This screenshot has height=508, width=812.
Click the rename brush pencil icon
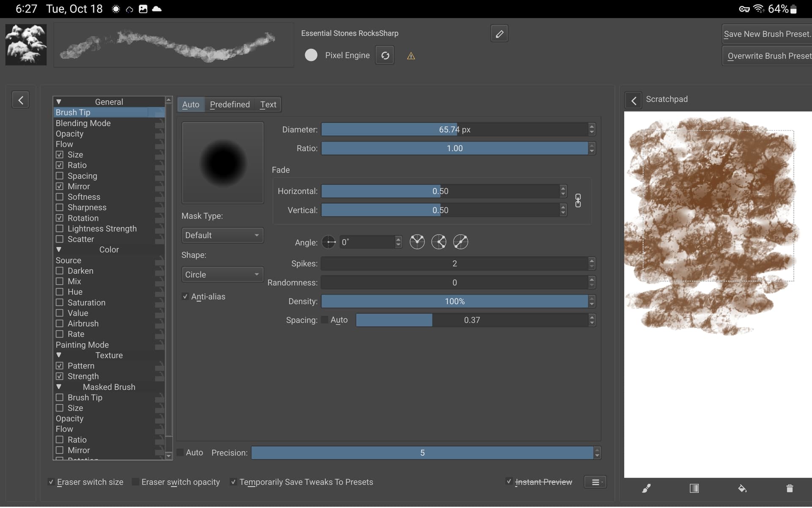[x=499, y=33]
